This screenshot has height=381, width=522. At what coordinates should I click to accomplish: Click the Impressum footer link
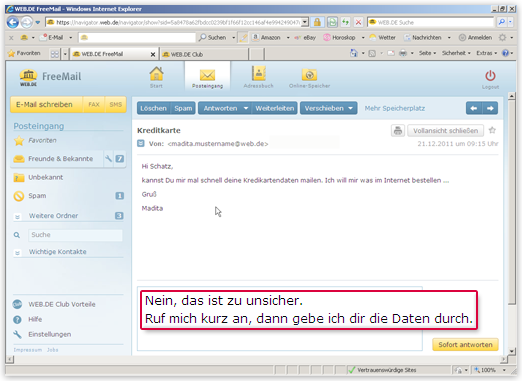coord(28,350)
